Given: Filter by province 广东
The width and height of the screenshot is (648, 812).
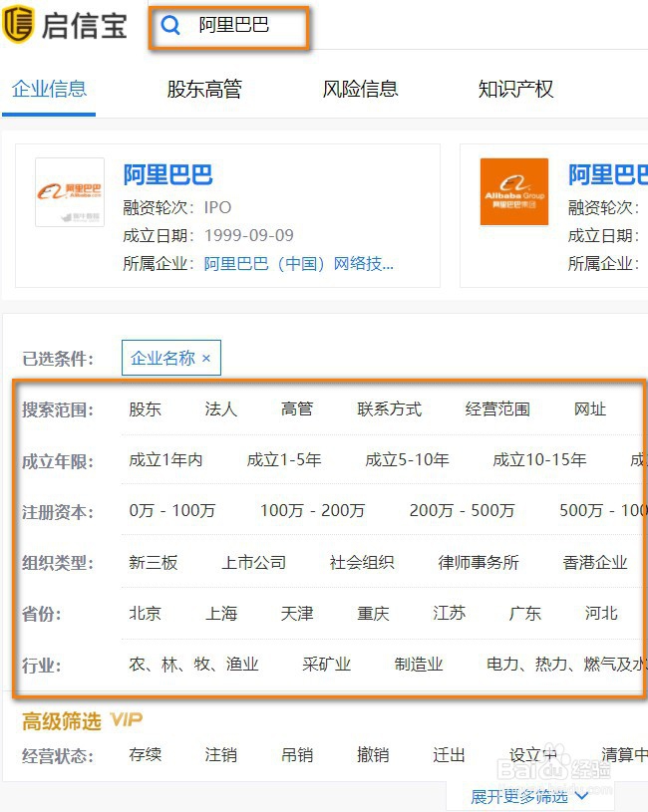Looking at the screenshot, I should pyautogui.click(x=524, y=614).
